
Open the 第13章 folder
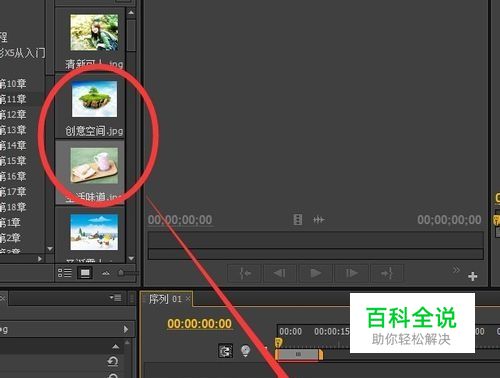coord(13,130)
